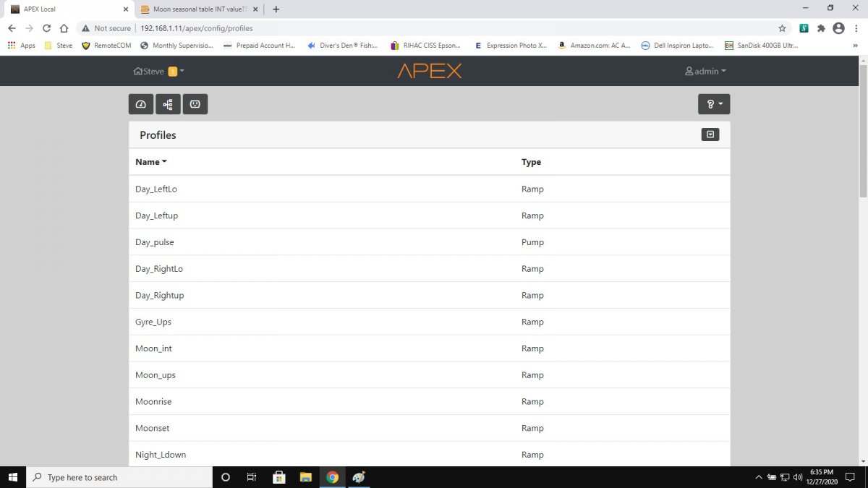
Task: Go to home page icon
Action: tap(64, 28)
